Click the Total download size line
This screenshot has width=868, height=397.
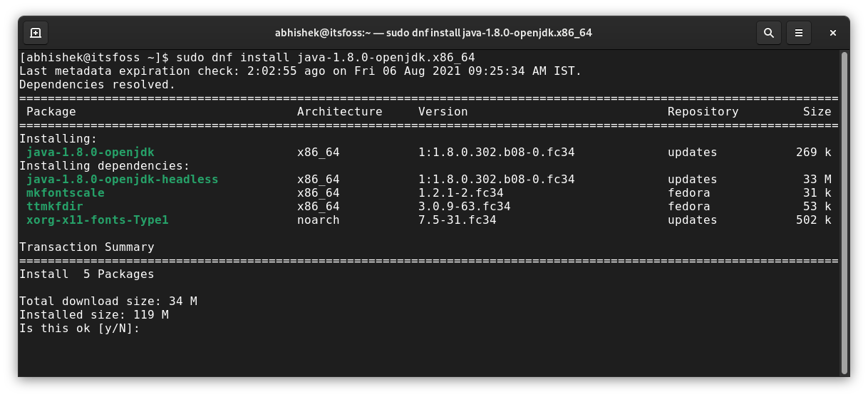pos(108,301)
